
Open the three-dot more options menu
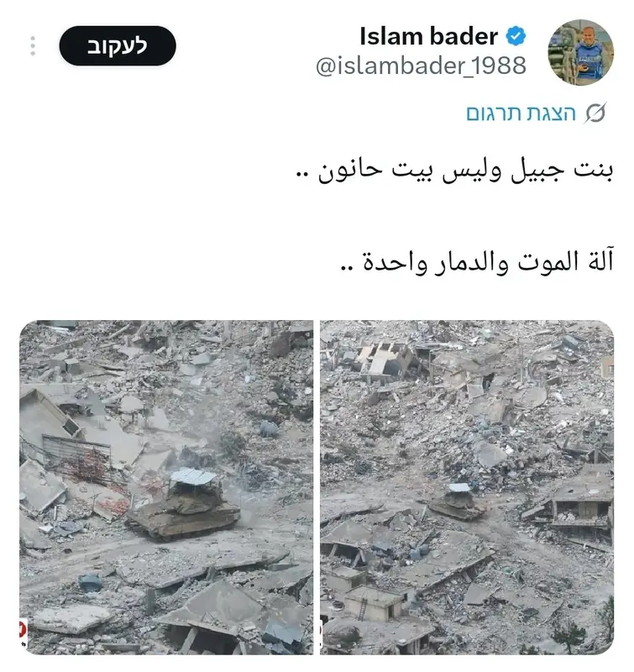click(33, 46)
